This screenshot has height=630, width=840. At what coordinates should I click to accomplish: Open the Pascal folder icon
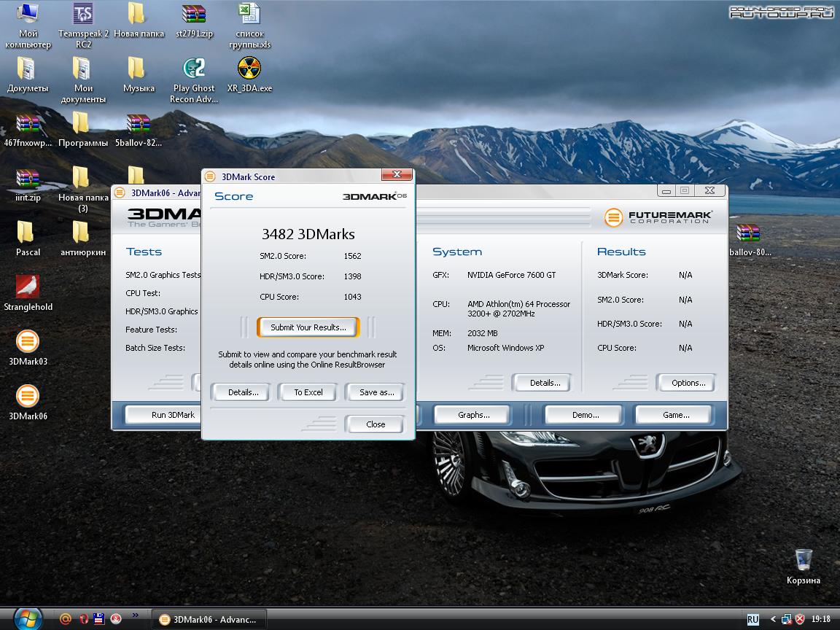(28, 239)
